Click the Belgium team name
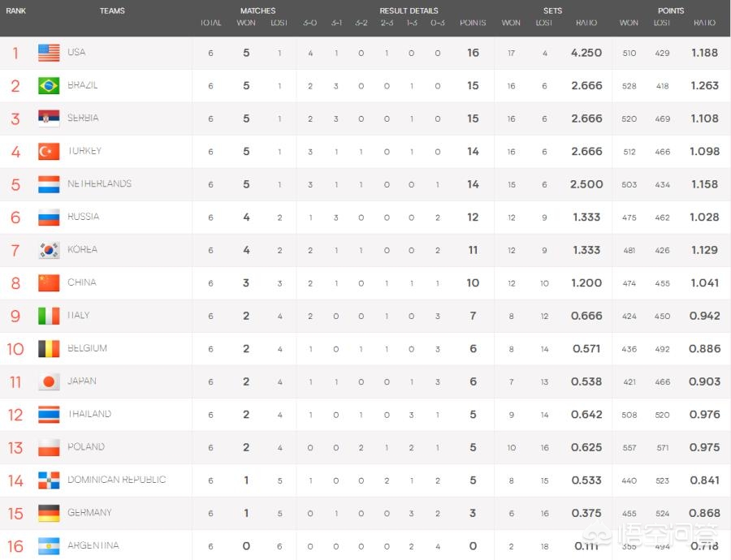The image size is (731, 560). click(x=88, y=349)
